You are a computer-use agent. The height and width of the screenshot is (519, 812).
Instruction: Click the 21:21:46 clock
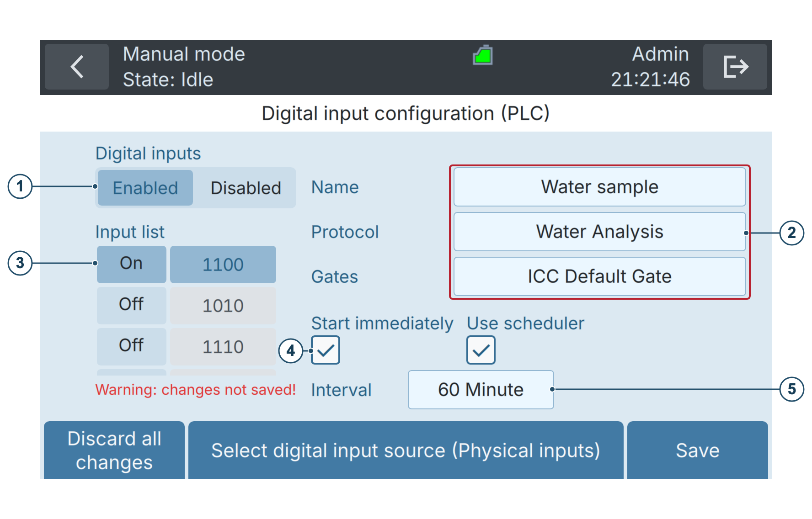pos(650,79)
